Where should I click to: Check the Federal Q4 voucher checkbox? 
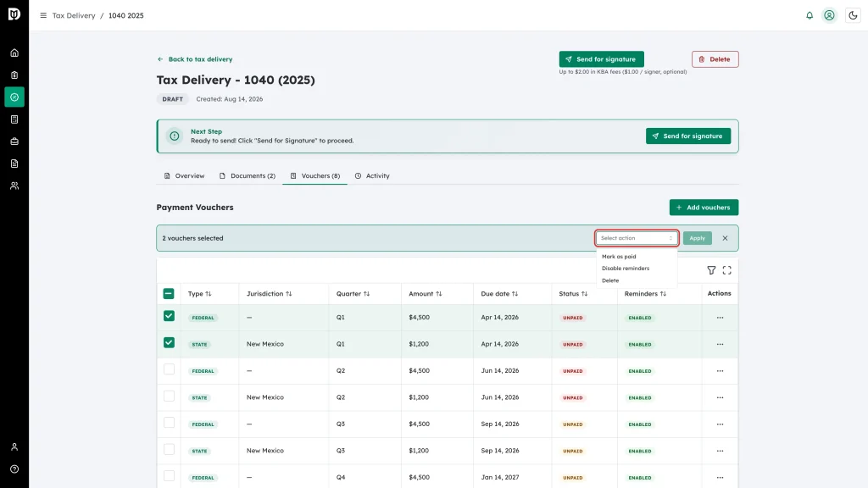[169, 476]
